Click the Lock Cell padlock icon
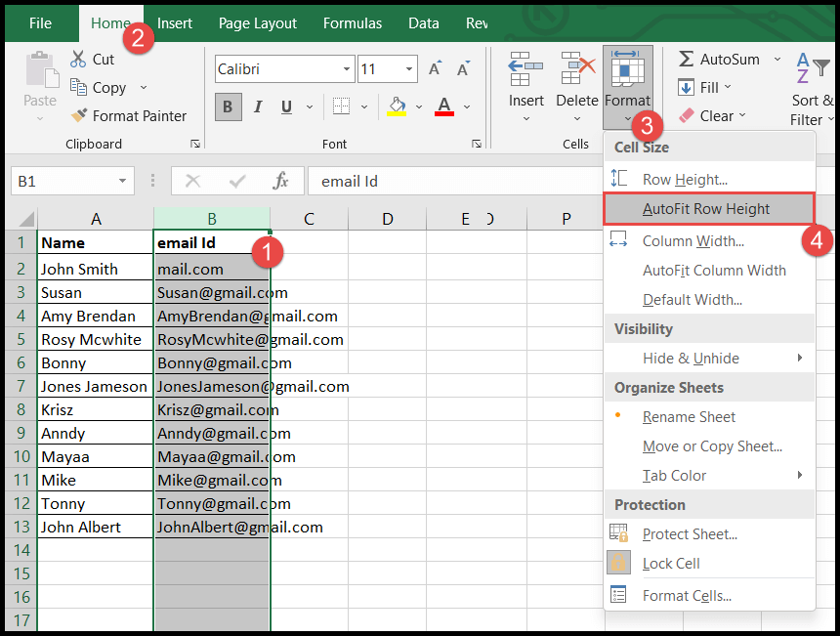This screenshot has height=636, width=840. [x=618, y=563]
